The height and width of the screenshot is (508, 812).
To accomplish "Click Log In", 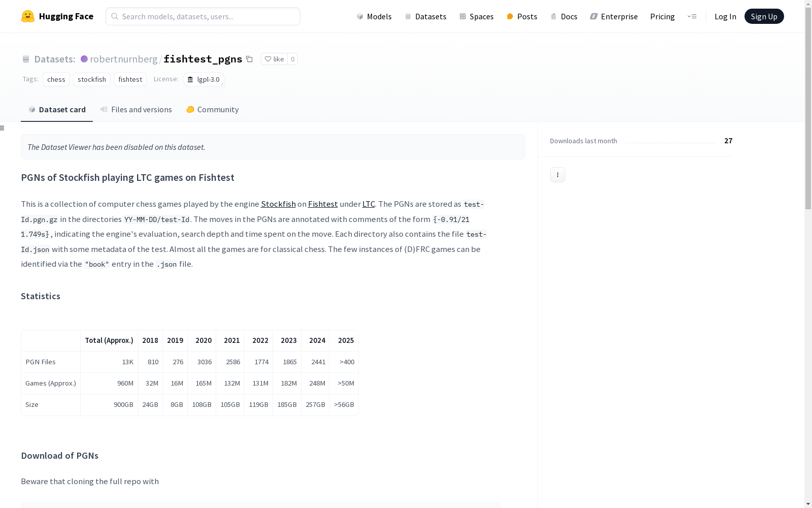I will (x=725, y=16).
